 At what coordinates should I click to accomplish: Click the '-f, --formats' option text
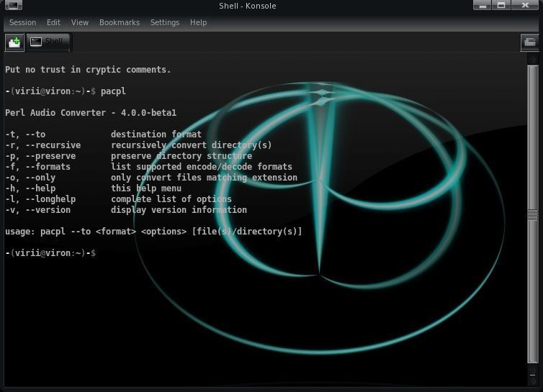pyautogui.click(x=37, y=167)
